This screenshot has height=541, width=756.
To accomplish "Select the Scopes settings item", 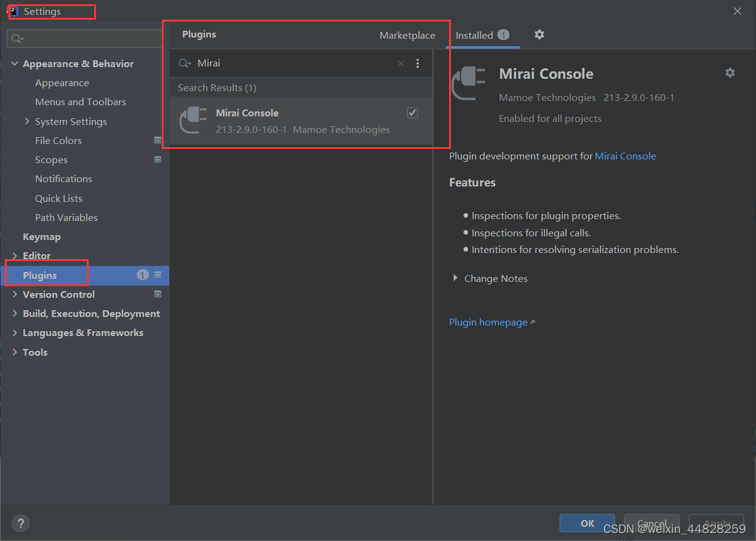I will coord(51,159).
